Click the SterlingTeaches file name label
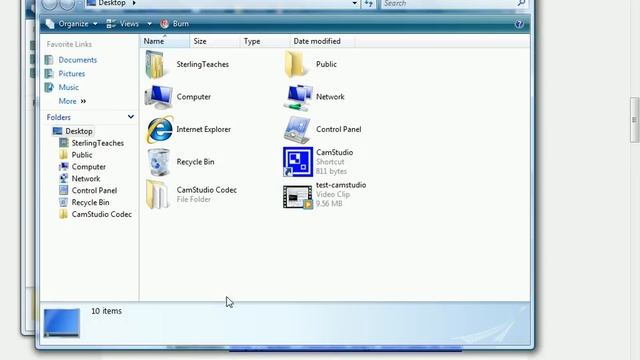 coord(202,64)
